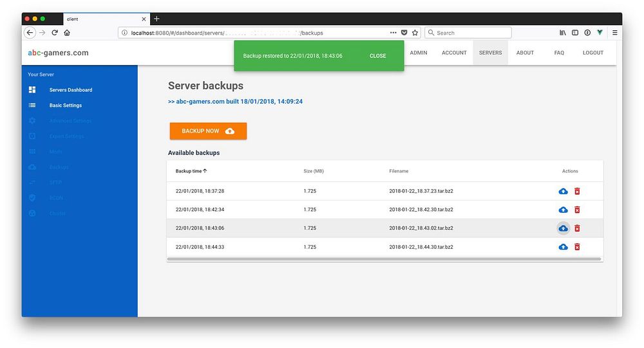The width and height of the screenshot is (644, 348).
Task: Select filename 2018-01-22_18.44.30.tar.bz2
Action: [x=421, y=247]
